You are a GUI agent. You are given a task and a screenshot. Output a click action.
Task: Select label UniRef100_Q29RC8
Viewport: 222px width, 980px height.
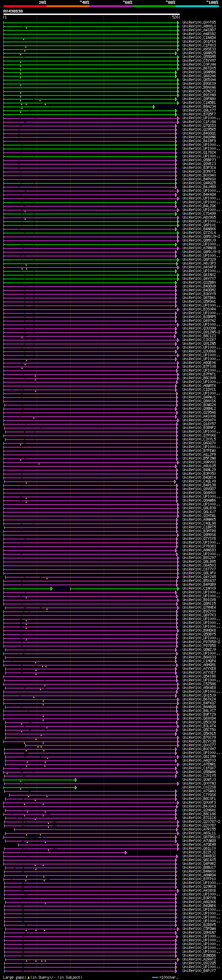point(199,887)
